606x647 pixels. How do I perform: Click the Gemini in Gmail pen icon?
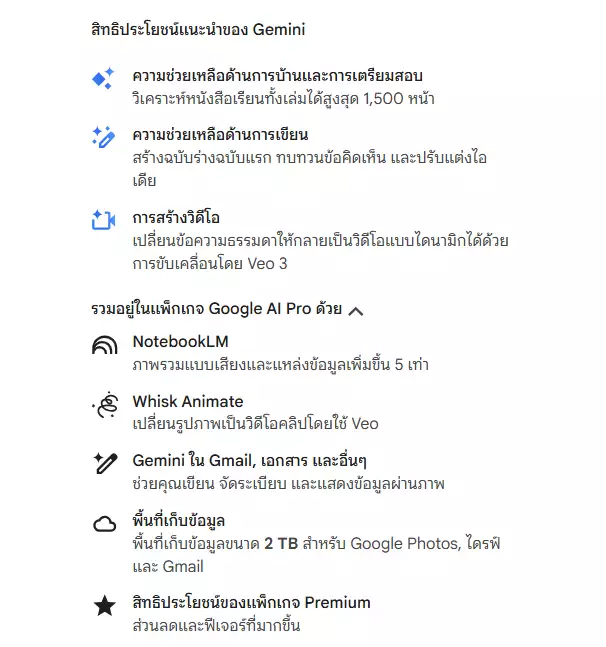tap(104, 463)
